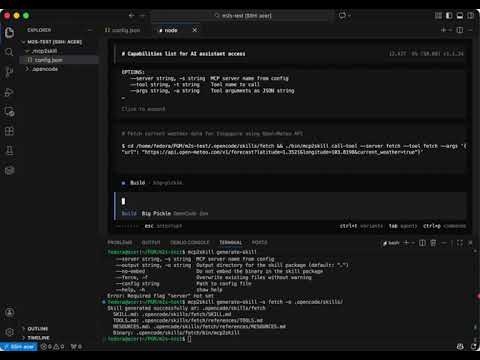Kill the terminal with trash icon
This screenshot has width=480, height=360.
(433, 243)
